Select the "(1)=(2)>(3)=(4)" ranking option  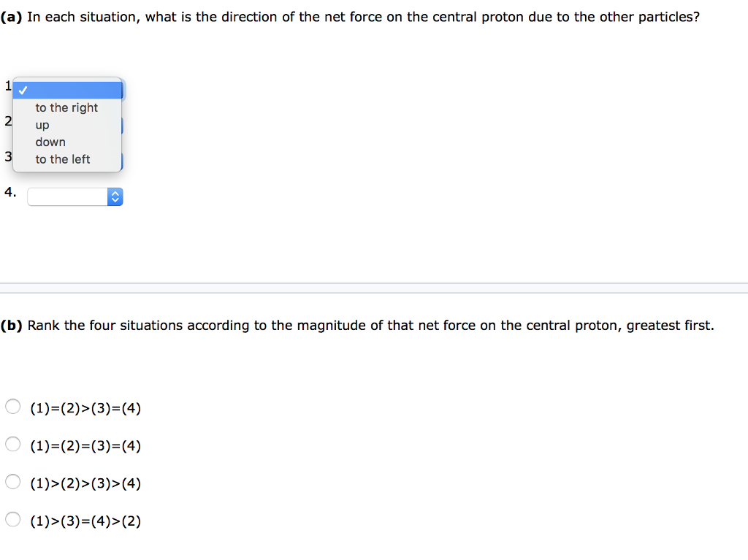click(x=12, y=406)
